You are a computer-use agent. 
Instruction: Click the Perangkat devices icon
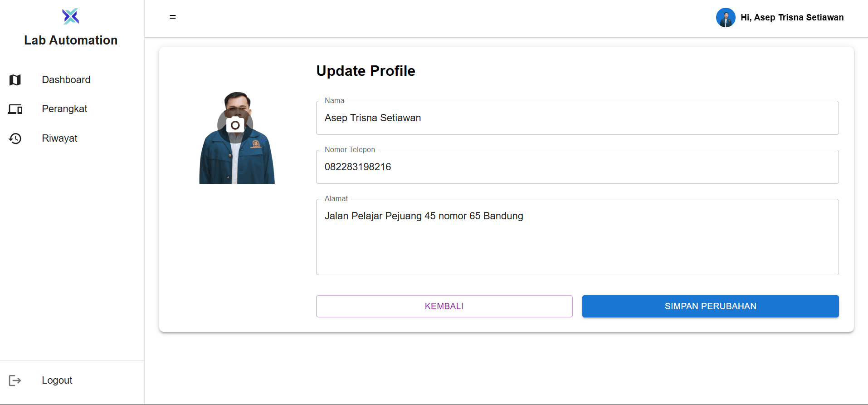15,109
